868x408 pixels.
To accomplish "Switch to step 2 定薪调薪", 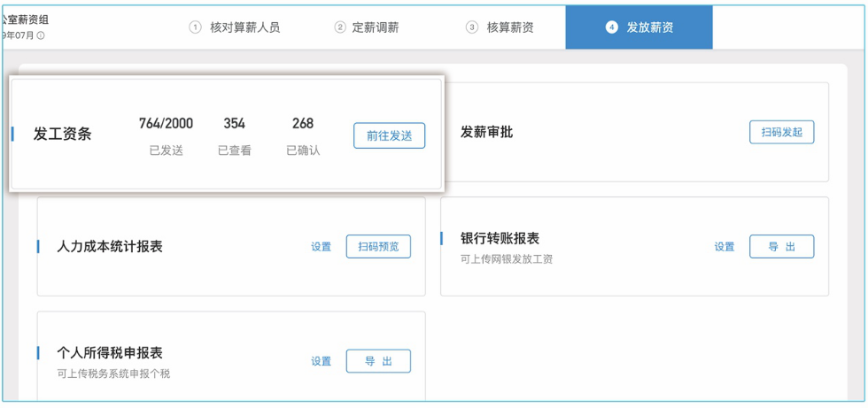I will pyautogui.click(x=366, y=27).
